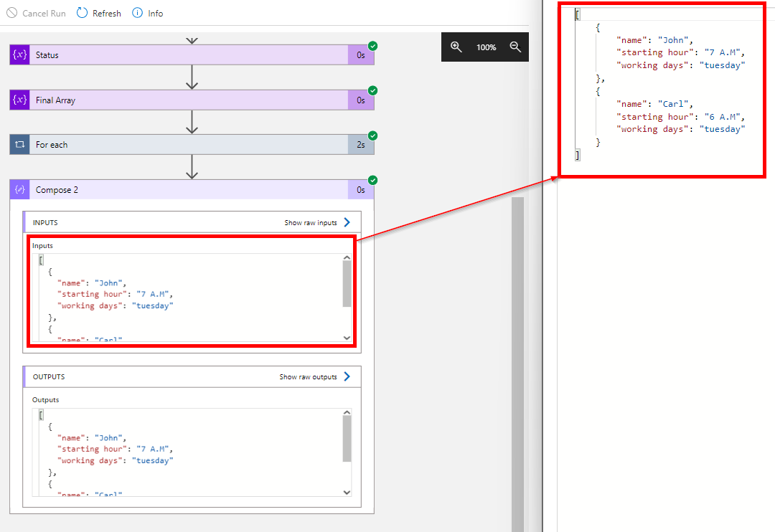Image resolution: width=775 pixels, height=532 pixels.
Task: Collapse the Compose 2 action card
Action: (x=192, y=190)
